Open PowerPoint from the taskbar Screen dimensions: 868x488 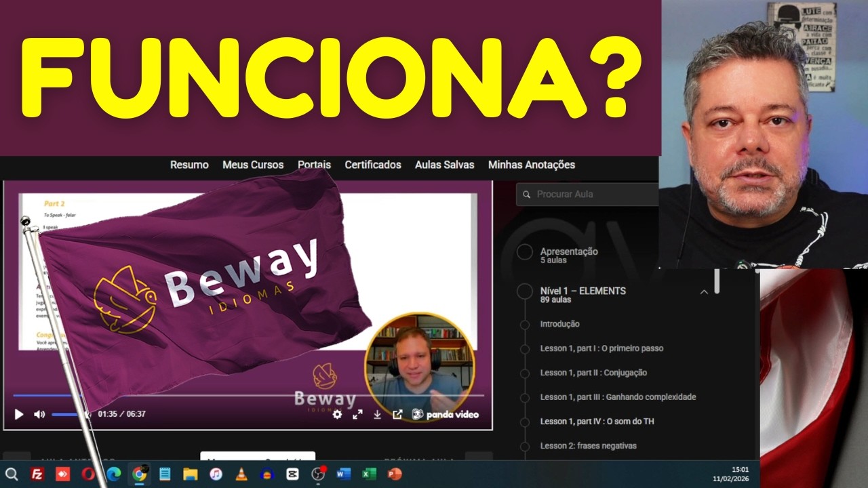point(395,474)
